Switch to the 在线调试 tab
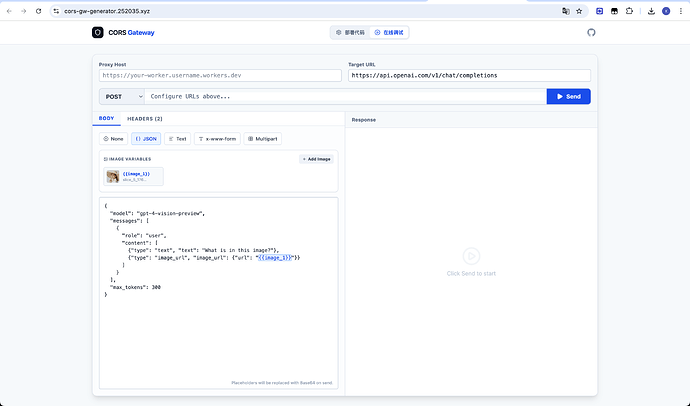The height and width of the screenshot is (406, 690). (389, 33)
